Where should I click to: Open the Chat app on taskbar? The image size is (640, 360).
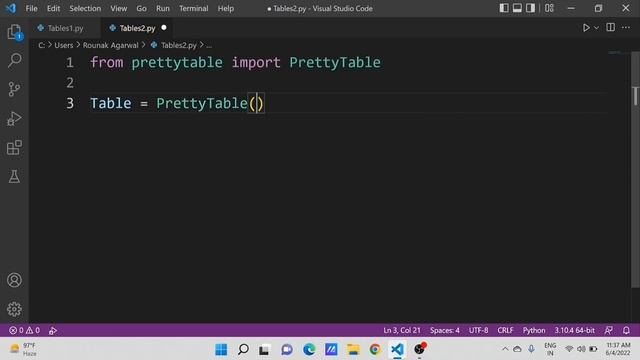(287, 349)
